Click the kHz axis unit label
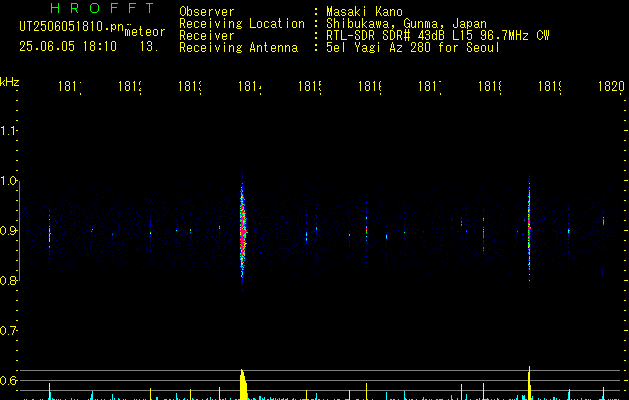 [x=10, y=82]
